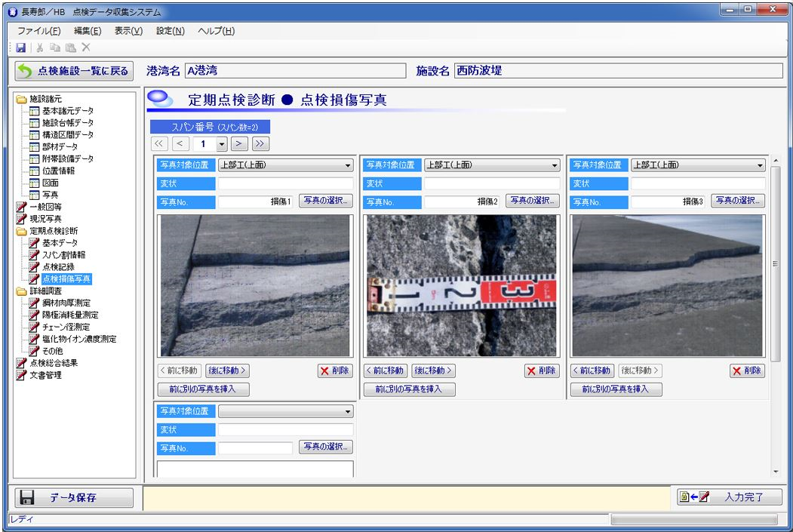Open the ファイル(F) menu

coord(38,31)
